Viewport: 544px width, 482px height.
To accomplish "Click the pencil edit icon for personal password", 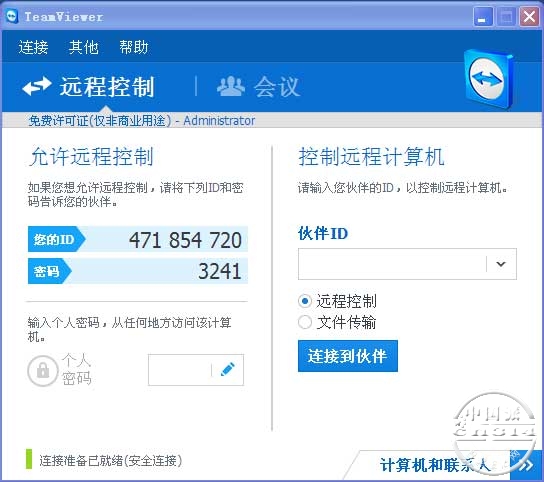I will (x=228, y=370).
